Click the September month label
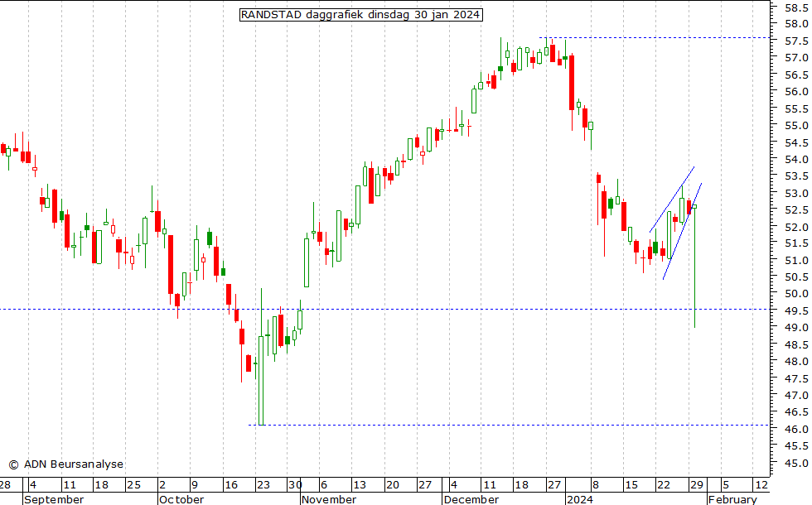This screenshot has height=505, width=812. pos(54,499)
